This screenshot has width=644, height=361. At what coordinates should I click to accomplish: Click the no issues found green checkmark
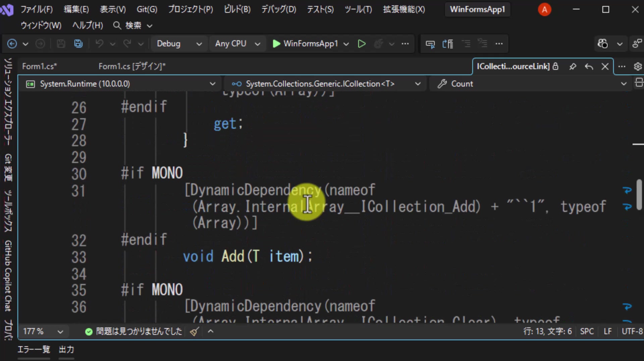[x=89, y=332]
